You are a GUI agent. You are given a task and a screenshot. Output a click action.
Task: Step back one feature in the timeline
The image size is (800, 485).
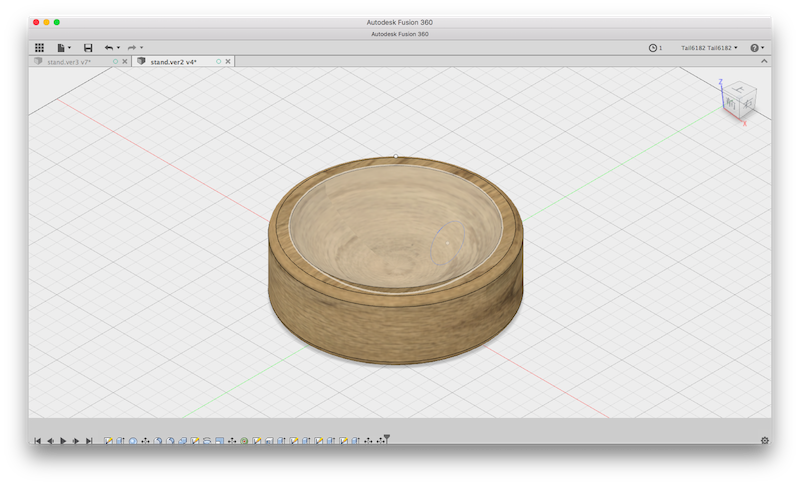tap(51, 441)
